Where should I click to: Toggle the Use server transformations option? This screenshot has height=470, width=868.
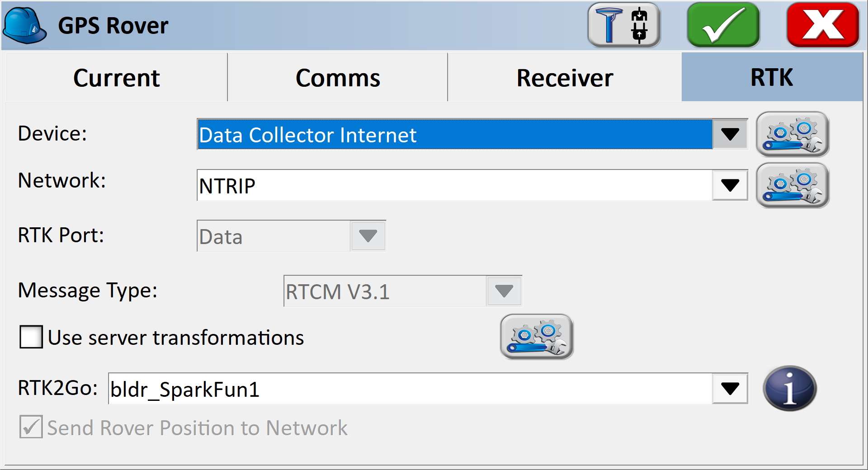30,336
